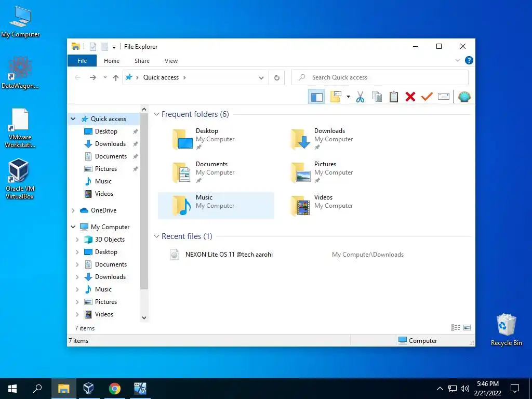Click the scissors Cut icon
The width and height of the screenshot is (532, 399).
(360, 97)
